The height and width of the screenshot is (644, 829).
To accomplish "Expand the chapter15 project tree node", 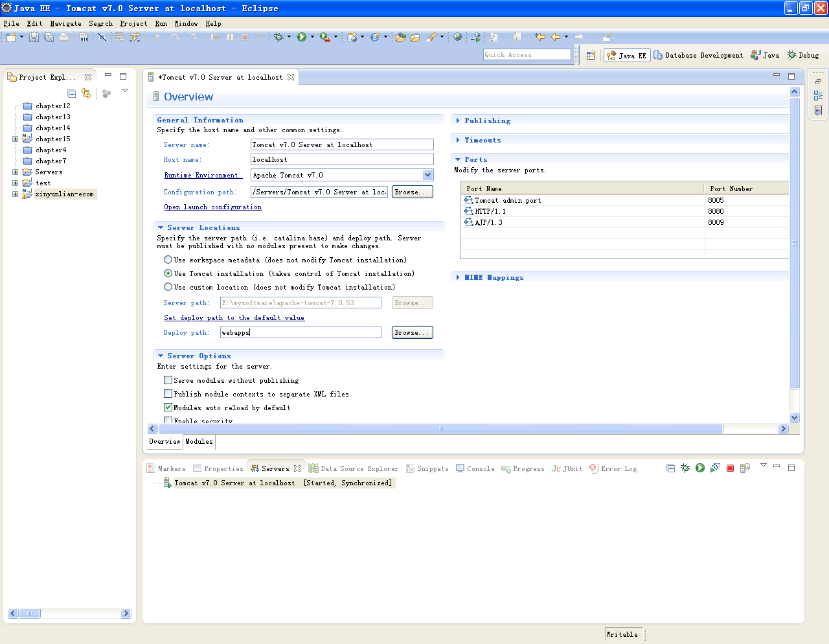I will (15, 139).
